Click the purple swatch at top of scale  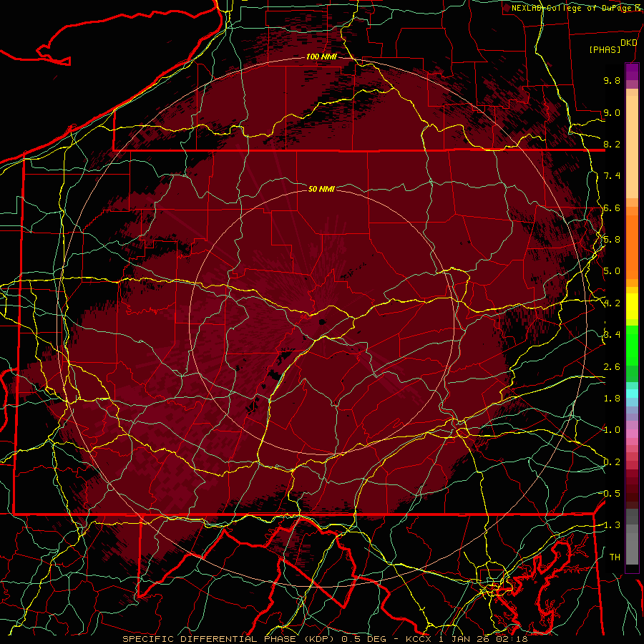pos(632,72)
